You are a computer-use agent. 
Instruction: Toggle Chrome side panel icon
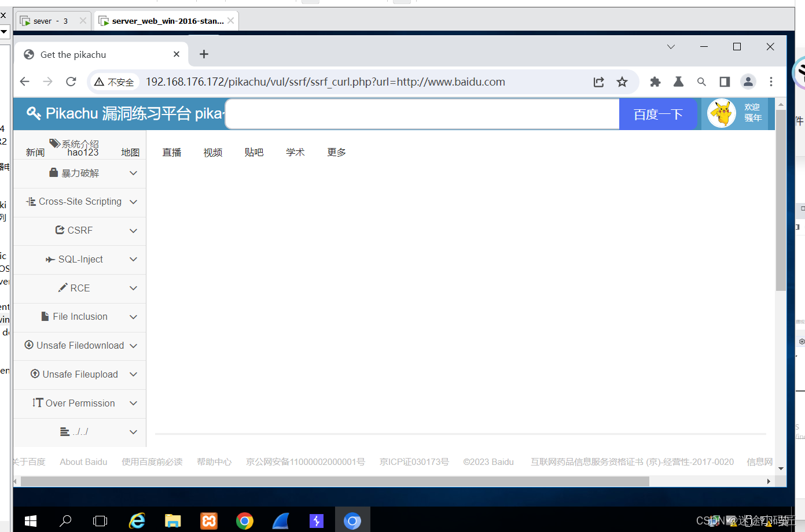[725, 82]
